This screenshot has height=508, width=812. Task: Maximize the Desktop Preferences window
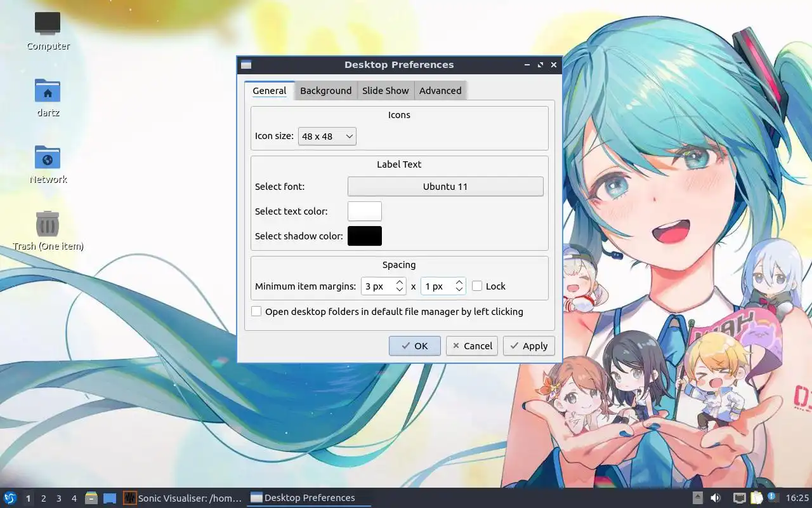click(x=540, y=65)
